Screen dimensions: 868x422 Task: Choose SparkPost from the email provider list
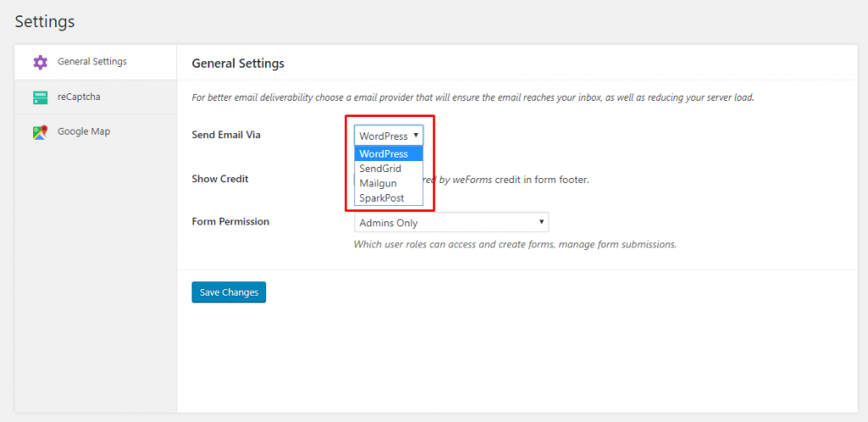pyautogui.click(x=388, y=197)
